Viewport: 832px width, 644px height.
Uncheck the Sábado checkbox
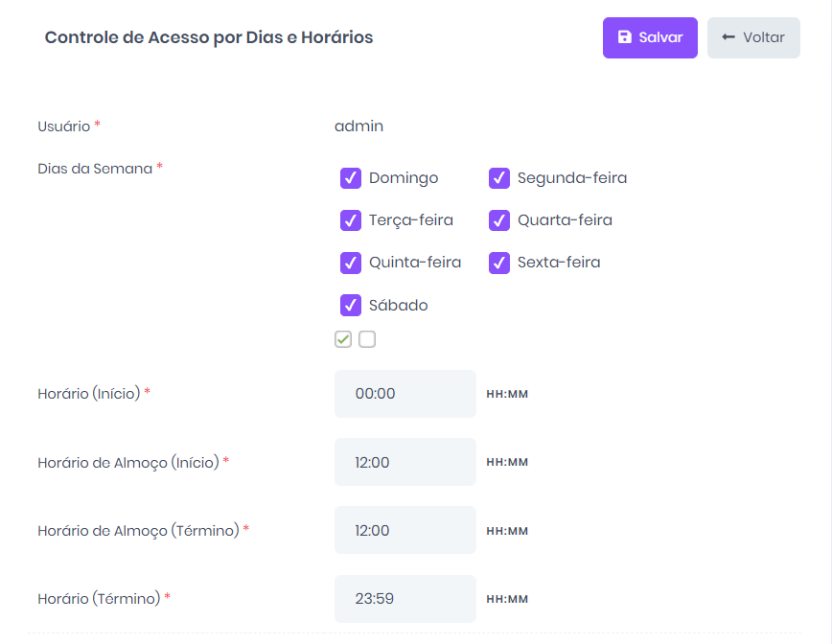click(x=351, y=305)
